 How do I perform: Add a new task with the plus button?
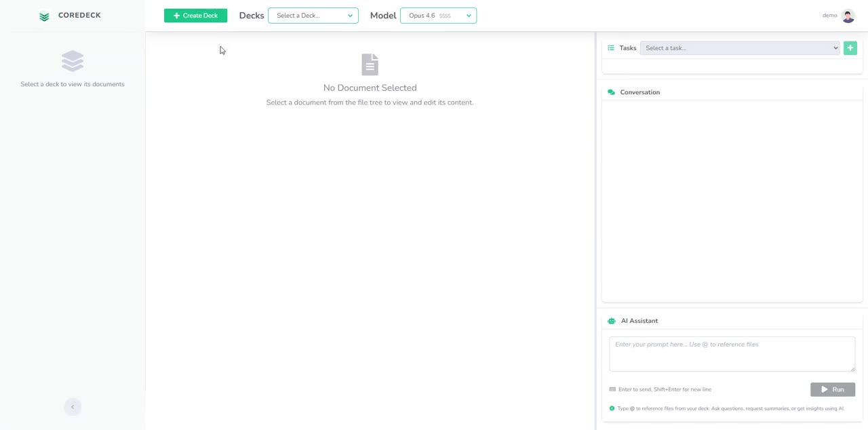[x=850, y=48]
